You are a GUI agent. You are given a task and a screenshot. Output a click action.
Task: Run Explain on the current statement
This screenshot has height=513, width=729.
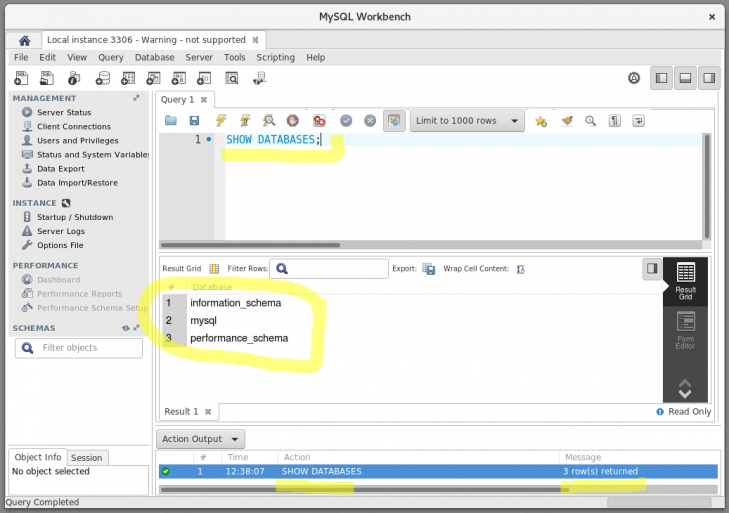(x=269, y=121)
